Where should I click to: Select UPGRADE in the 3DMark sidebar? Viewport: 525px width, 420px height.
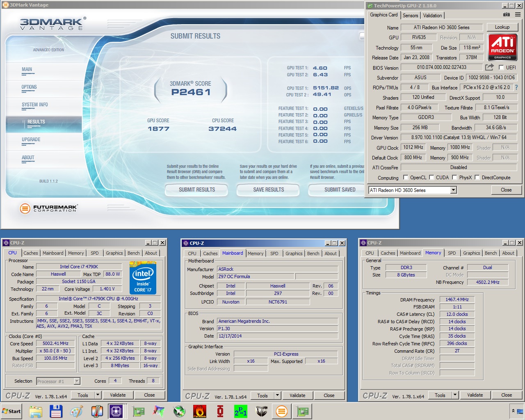tap(31, 139)
